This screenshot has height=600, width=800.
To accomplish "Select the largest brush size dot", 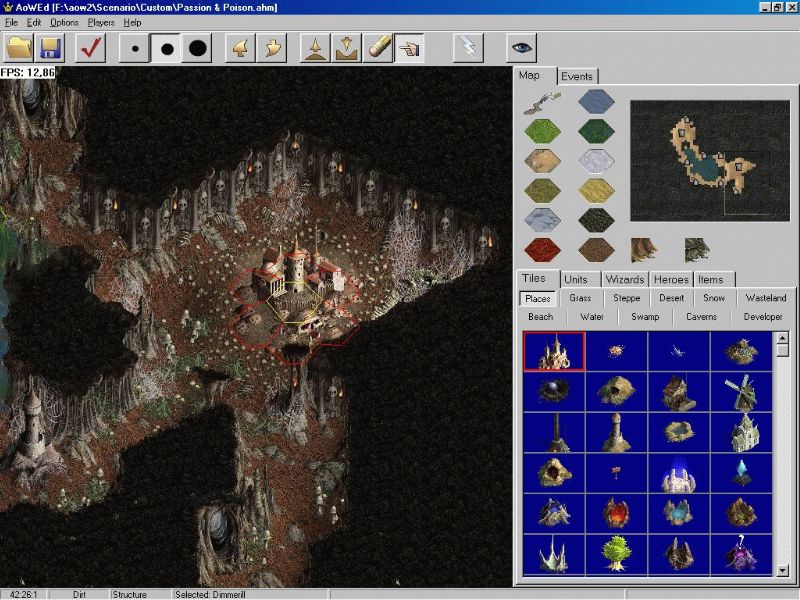I will (197, 48).
